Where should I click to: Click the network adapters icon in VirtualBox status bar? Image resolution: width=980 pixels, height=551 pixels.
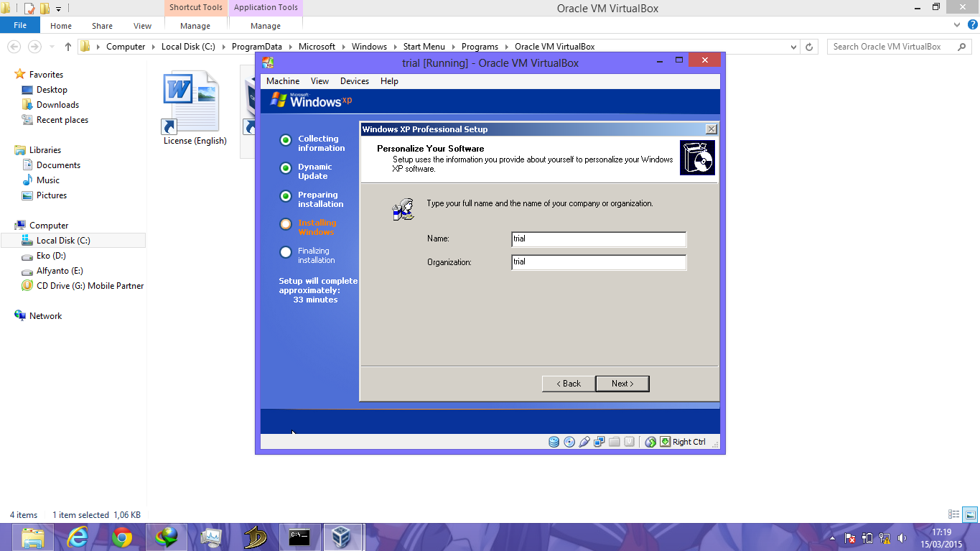[599, 442]
